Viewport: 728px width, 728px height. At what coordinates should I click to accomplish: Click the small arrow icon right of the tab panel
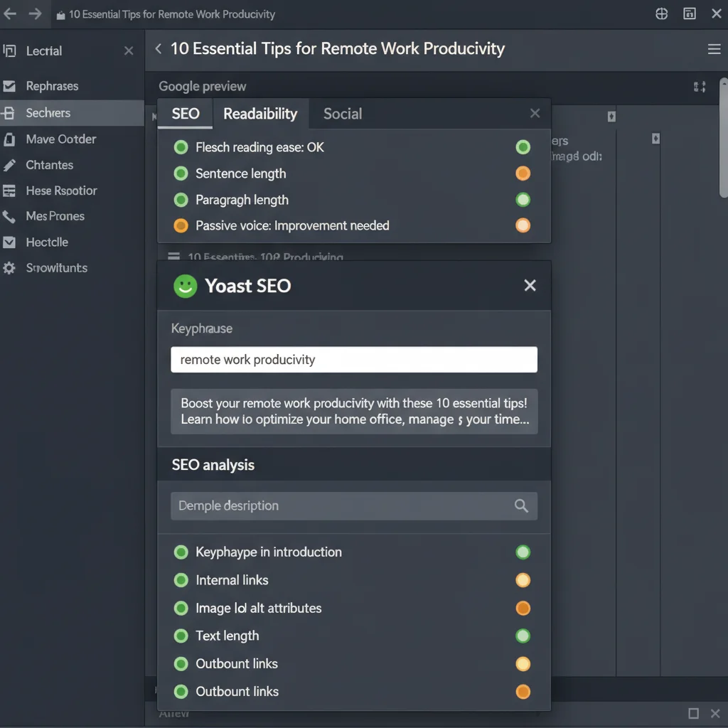[x=611, y=117]
